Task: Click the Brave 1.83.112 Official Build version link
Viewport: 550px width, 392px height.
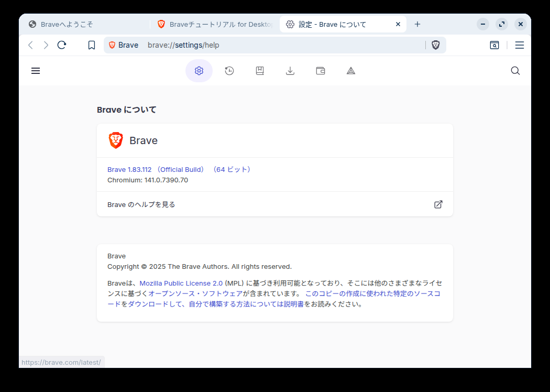Action: pyautogui.click(x=180, y=169)
